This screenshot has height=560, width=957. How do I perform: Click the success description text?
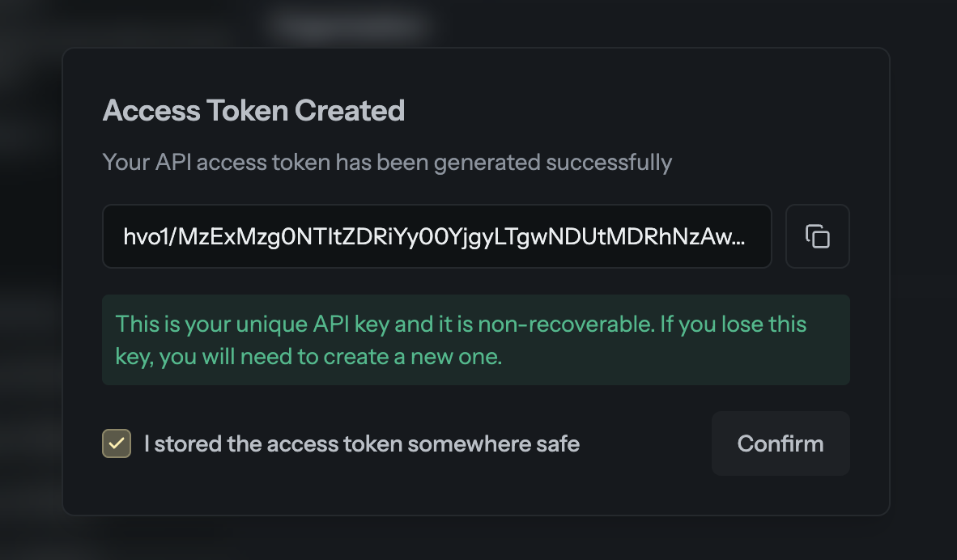385,162
